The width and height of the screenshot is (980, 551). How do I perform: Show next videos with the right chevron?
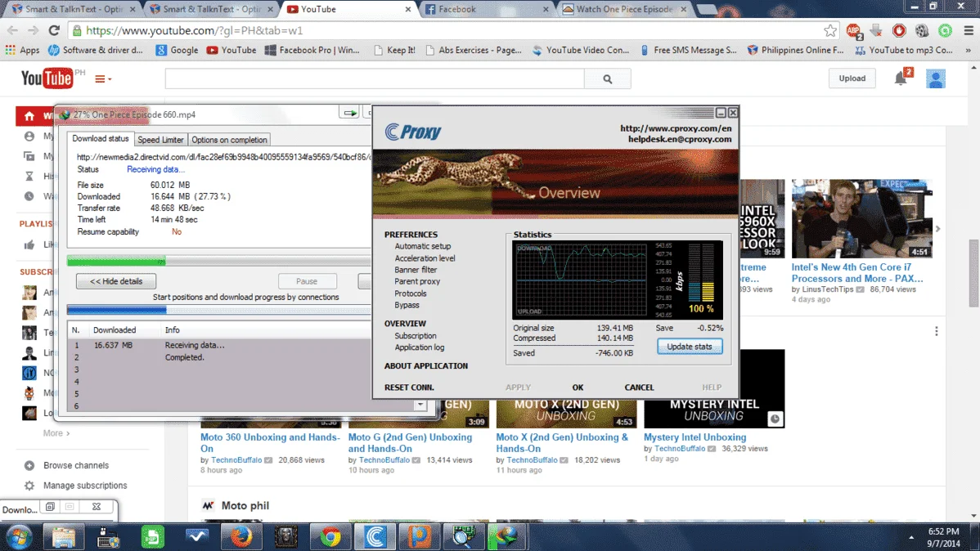(x=937, y=229)
